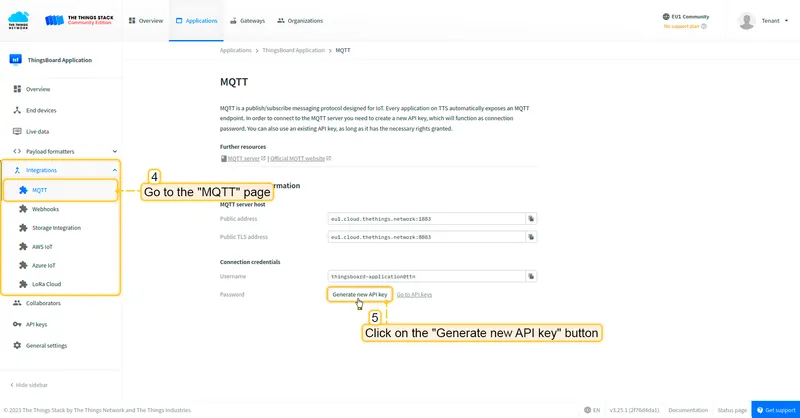
Task: Copy the Public TLS address value
Action: 531,237
